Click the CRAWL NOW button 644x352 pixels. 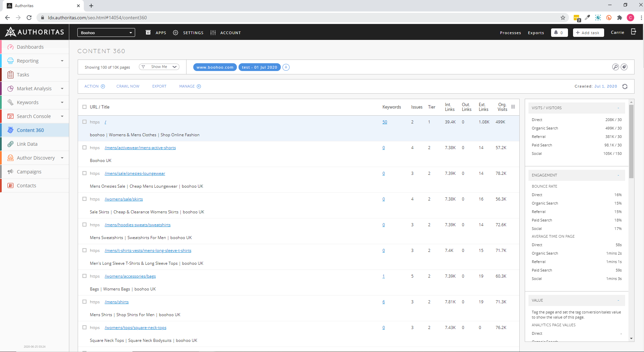point(128,87)
